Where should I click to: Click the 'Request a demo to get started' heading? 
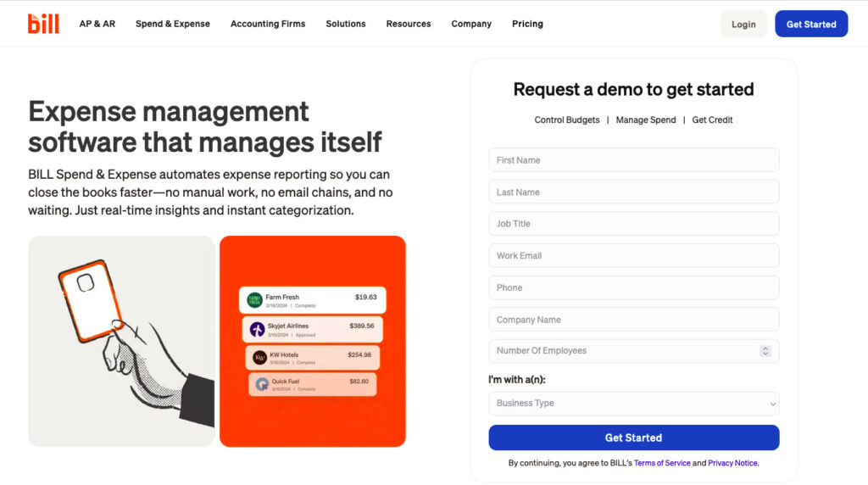tap(633, 89)
